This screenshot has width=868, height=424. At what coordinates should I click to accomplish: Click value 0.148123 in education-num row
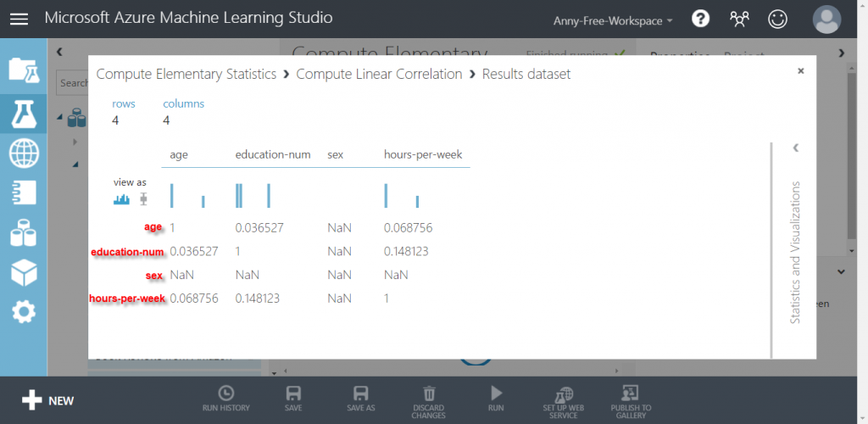tap(406, 251)
